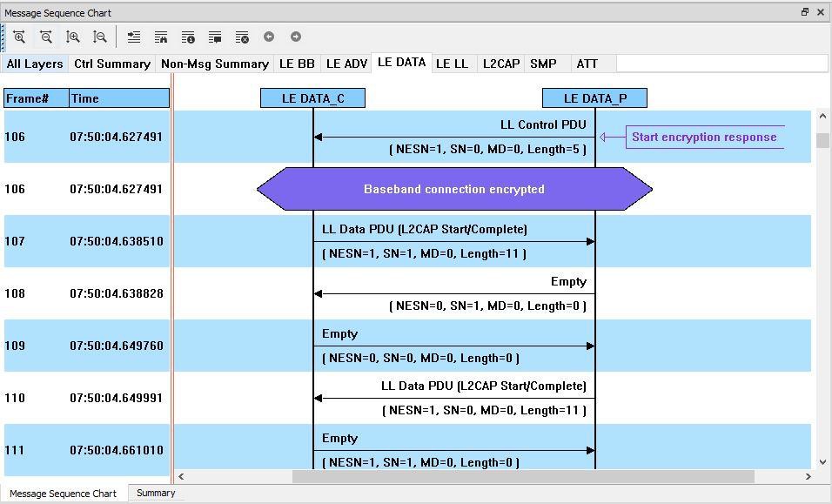
Task: Click the vertical scrollbar thumb
Action: [822, 141]
